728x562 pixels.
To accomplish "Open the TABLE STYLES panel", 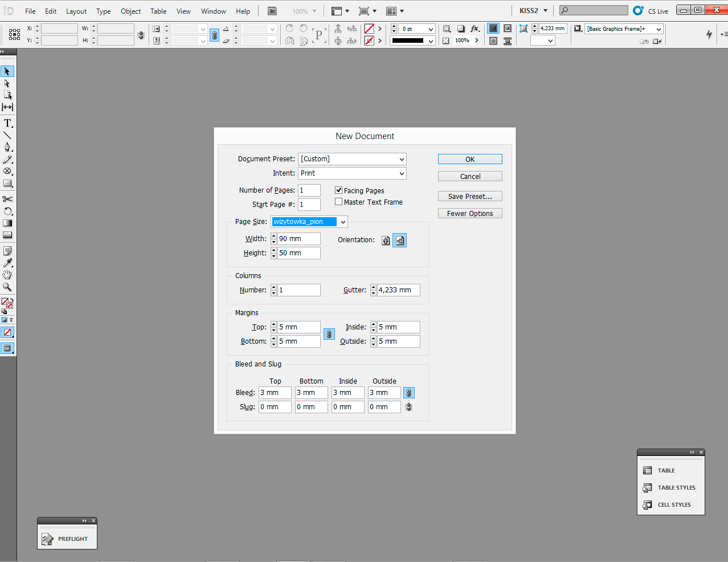I will coord(670,488).
